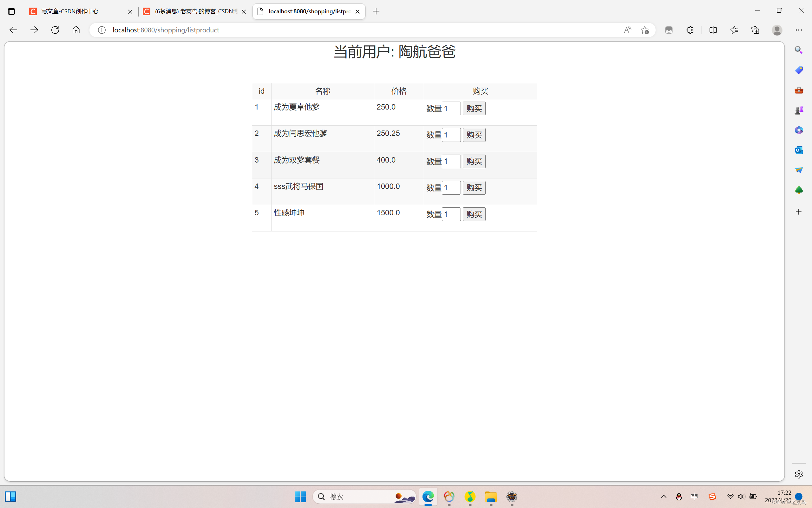Activate Read aloud icon

point(627,30)
